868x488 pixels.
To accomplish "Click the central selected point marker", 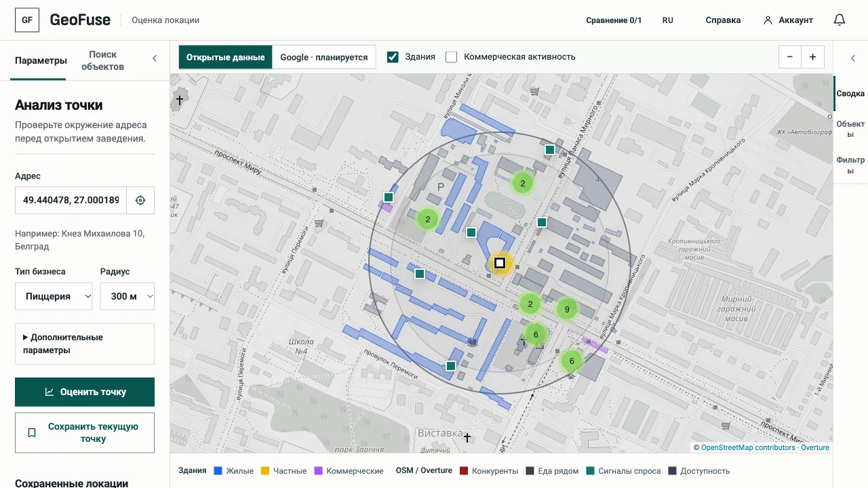I will (500, 263).
